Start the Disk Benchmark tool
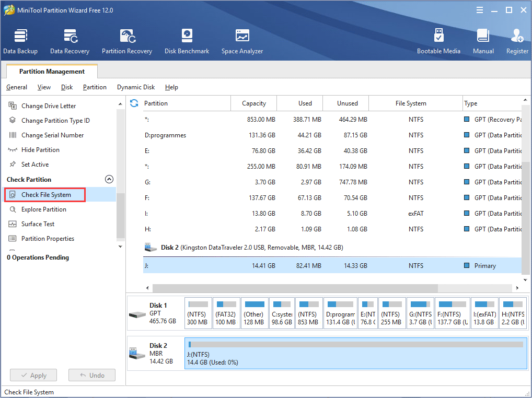The width and height of the screenshot is (532, 398). (x=187, y=41)
